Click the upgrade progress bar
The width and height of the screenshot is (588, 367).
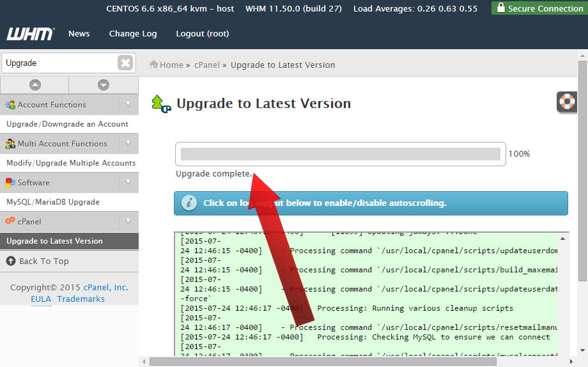(341, 154)
